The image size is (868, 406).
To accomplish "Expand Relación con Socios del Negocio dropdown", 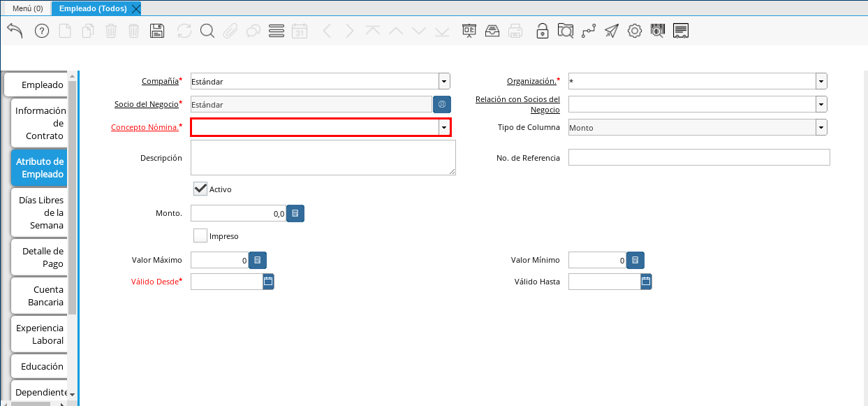I will click(x=821, y=104).
